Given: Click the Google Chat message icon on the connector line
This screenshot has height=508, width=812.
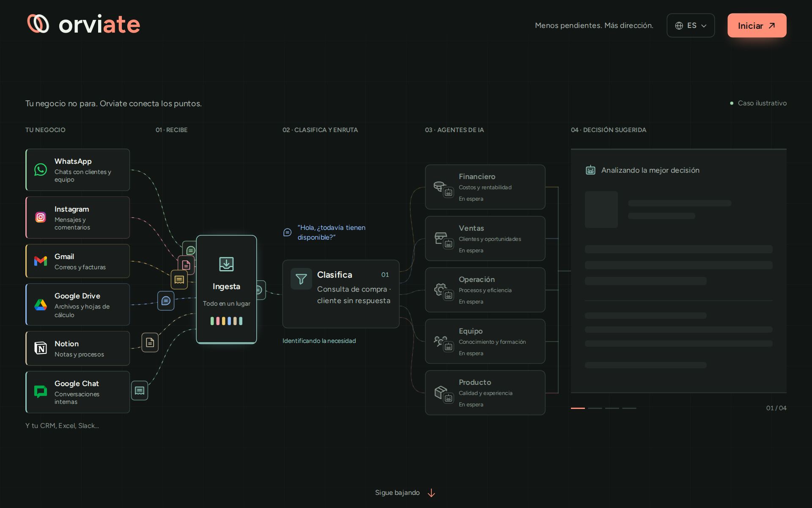Looking at the screenshot, I should [x=140, y=390].
